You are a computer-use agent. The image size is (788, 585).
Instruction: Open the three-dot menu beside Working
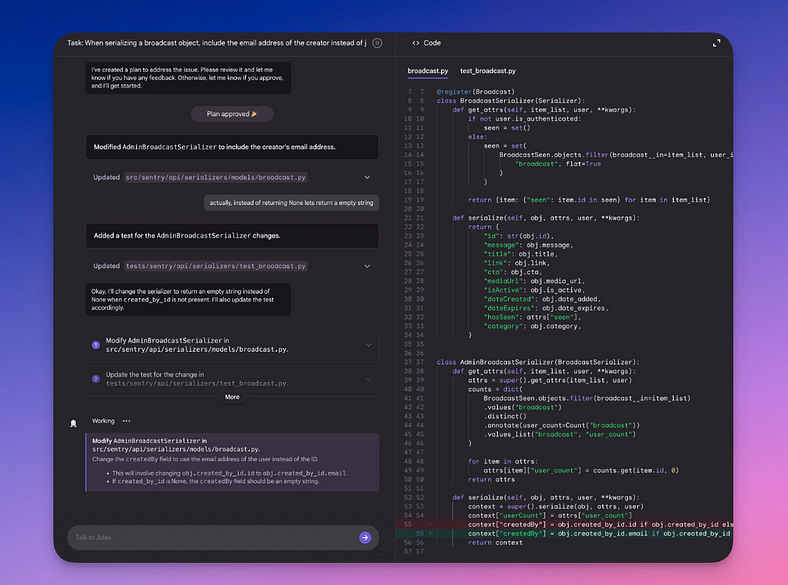click(127, 421)
